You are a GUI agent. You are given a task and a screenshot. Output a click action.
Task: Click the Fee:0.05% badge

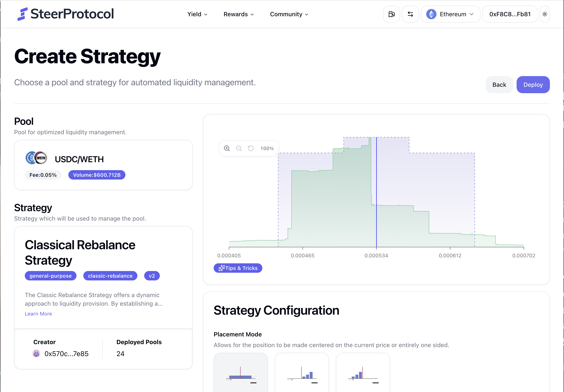click(43, 175)
